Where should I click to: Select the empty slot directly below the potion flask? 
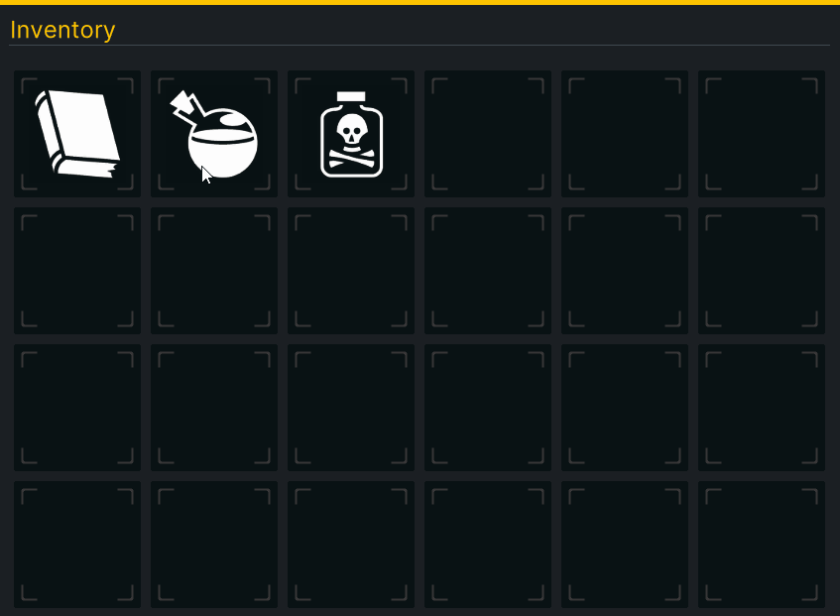coord(214,271)
